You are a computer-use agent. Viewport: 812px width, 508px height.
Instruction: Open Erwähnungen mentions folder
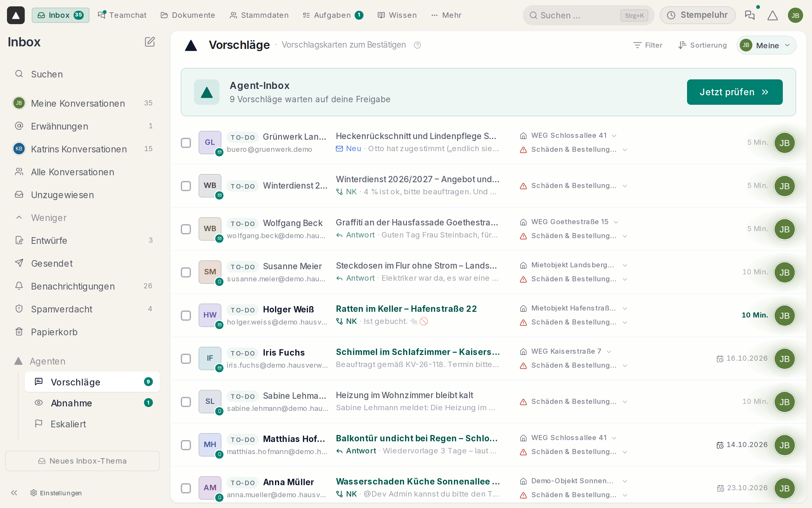click(83, 126)
